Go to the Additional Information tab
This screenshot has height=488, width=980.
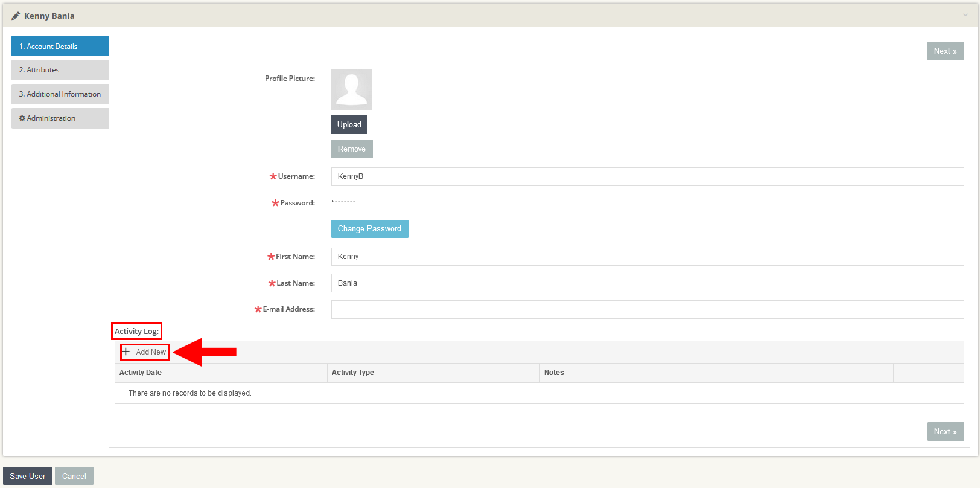coord(60,94)
